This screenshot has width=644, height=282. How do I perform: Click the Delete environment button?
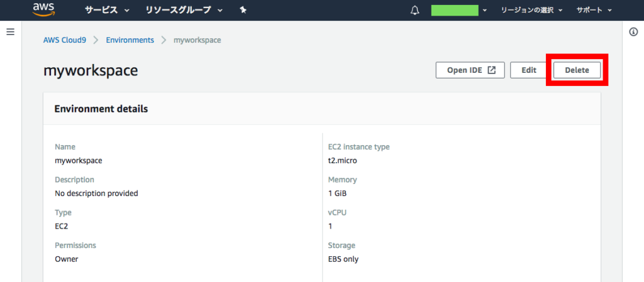577,70
